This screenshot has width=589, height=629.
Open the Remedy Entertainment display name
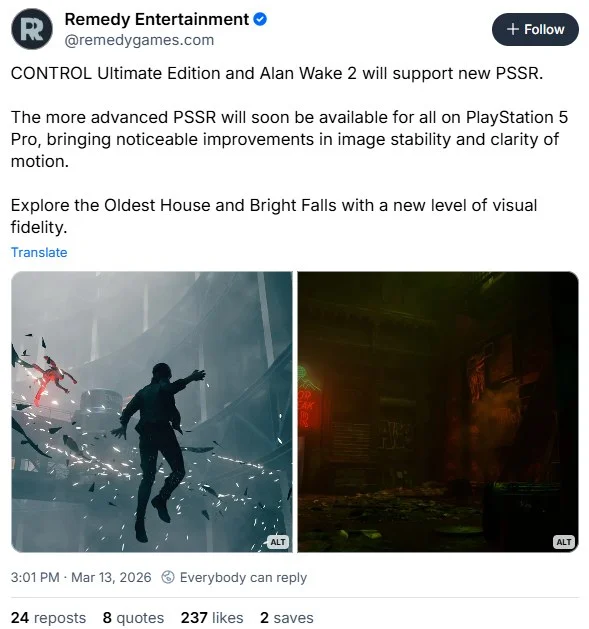(156, 19)
